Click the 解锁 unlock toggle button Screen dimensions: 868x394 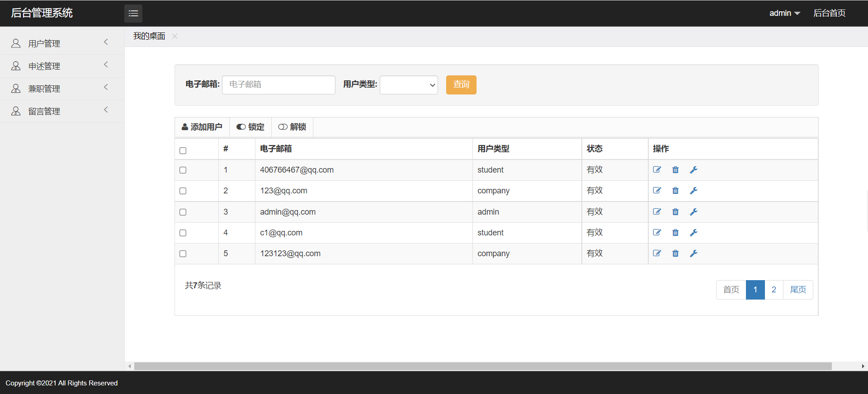[292, 127]
